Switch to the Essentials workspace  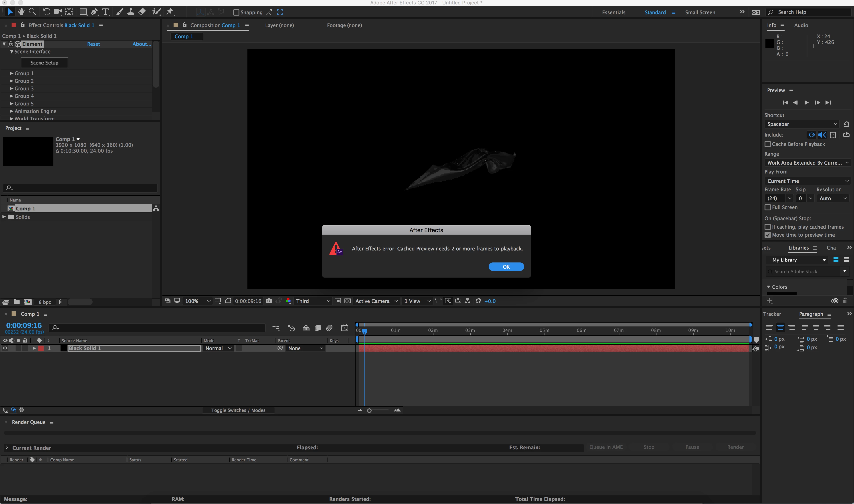click(x=613, y=12)
